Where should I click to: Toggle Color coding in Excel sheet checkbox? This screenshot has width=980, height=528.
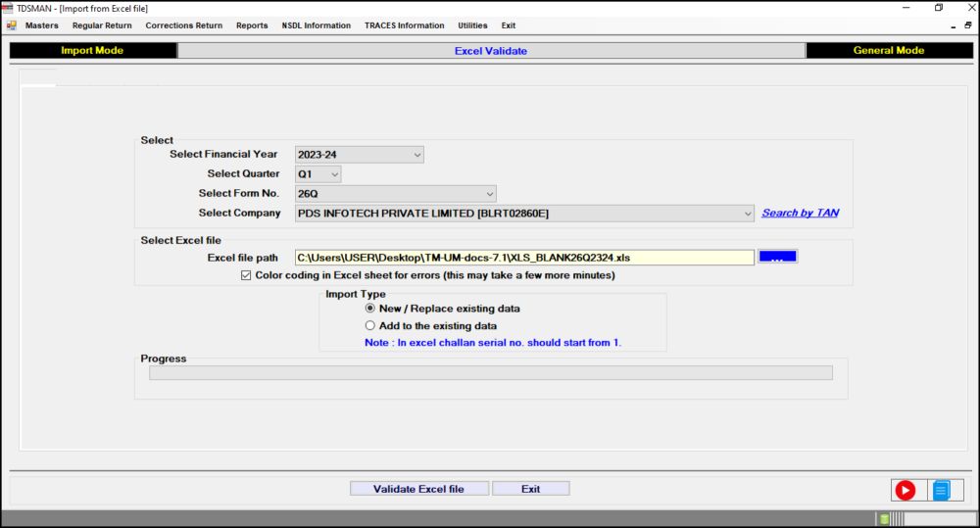click(246, 275)
